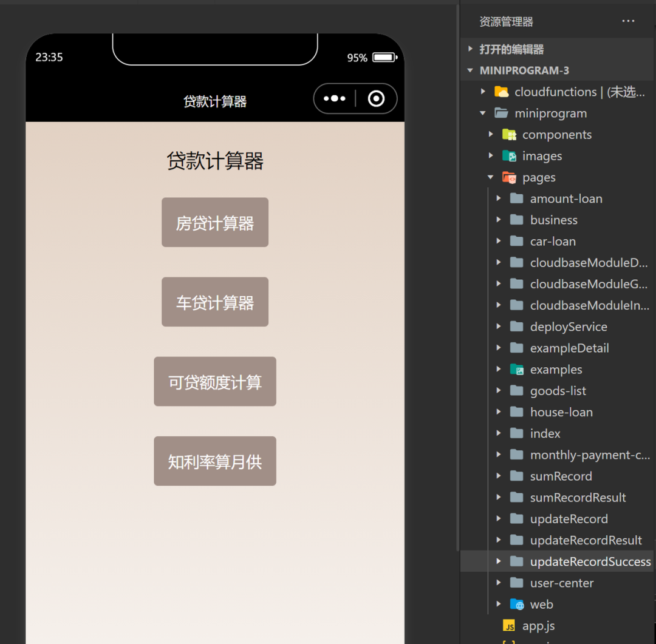This screenshot has width=656, height=644.
Task: Collapse the MINIPROGRAM-3 project root
Action: [x=470, y=70]
